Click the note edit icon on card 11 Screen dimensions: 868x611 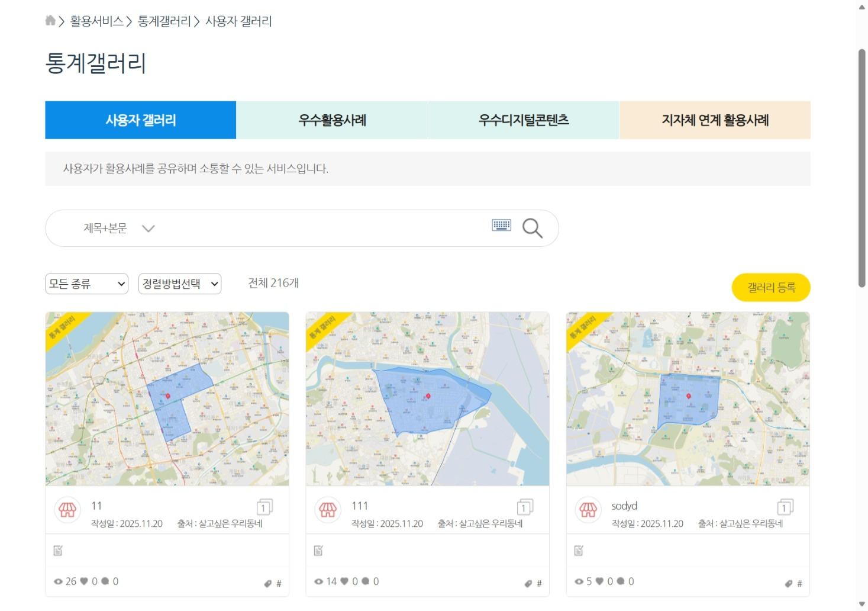[x=58, y=551]
